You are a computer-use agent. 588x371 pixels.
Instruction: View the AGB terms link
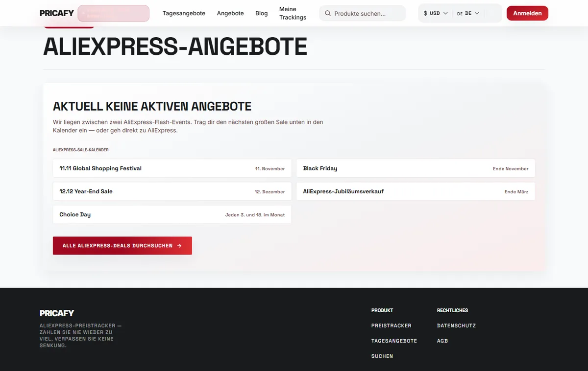(x=442, y=341)
